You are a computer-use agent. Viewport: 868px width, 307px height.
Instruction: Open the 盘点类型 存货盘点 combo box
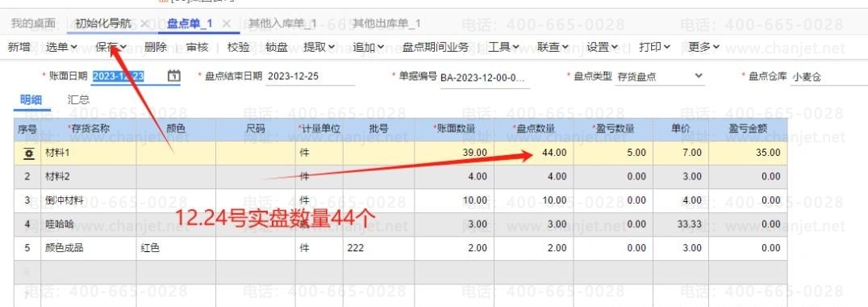[x=660, y=77]
